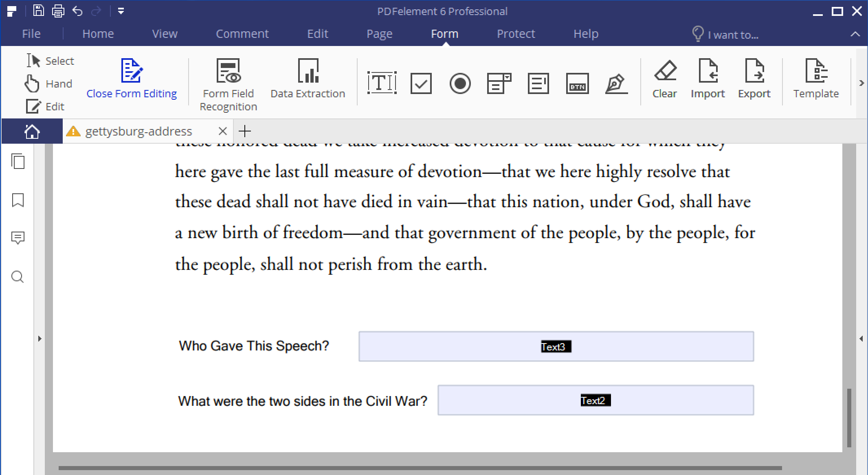Add a radio button field
Screen dimensions: 868x475
point(460,83)
